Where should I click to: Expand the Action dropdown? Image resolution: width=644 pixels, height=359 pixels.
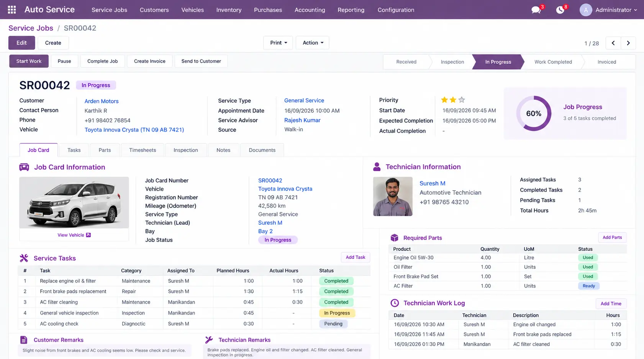(313, 43)
